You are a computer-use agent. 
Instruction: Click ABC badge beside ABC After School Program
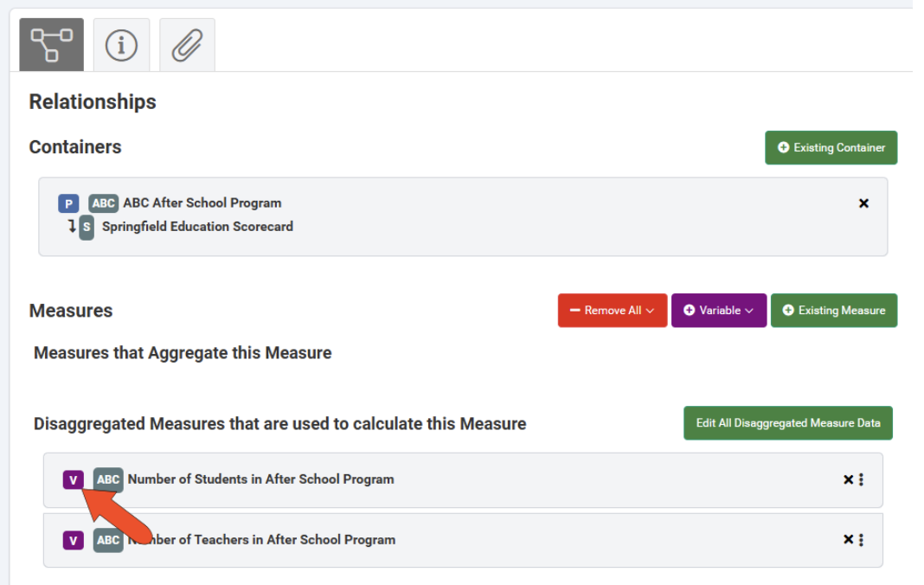click(103, 203)
